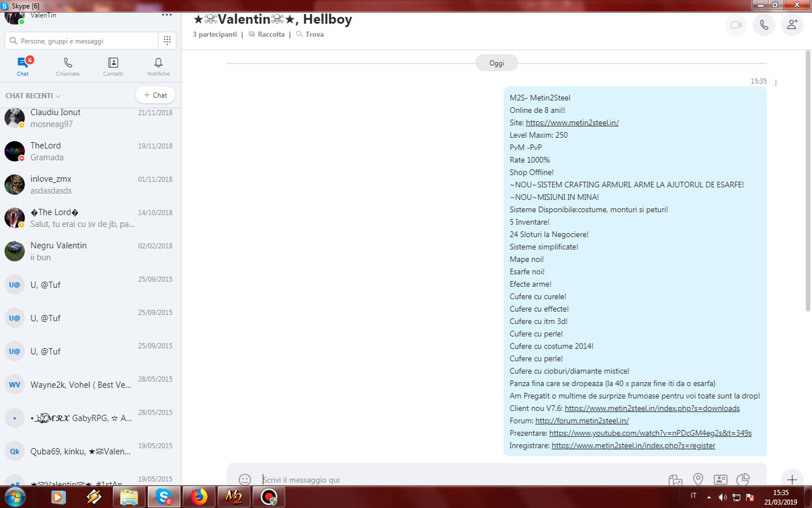The image size is (812, 508).
Task: Click the network tray icon with red X
Action: (737, 497)
